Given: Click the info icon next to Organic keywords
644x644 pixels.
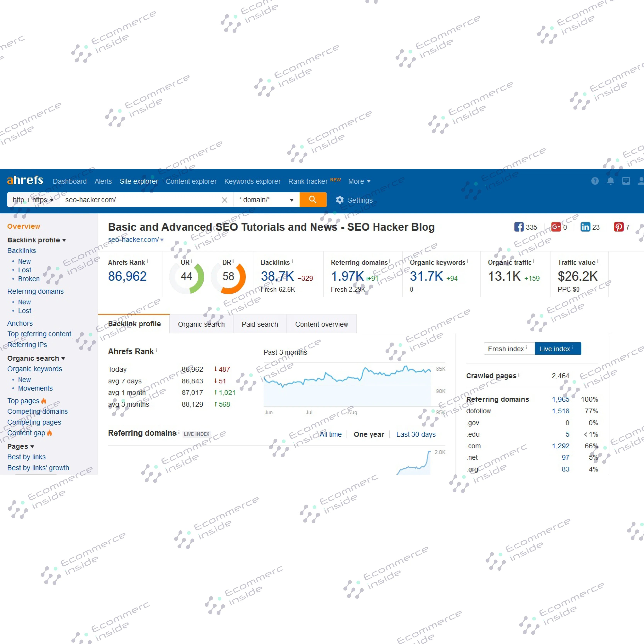Looking at the screenshot, I should pyautogui.click(x=467, y=261).
